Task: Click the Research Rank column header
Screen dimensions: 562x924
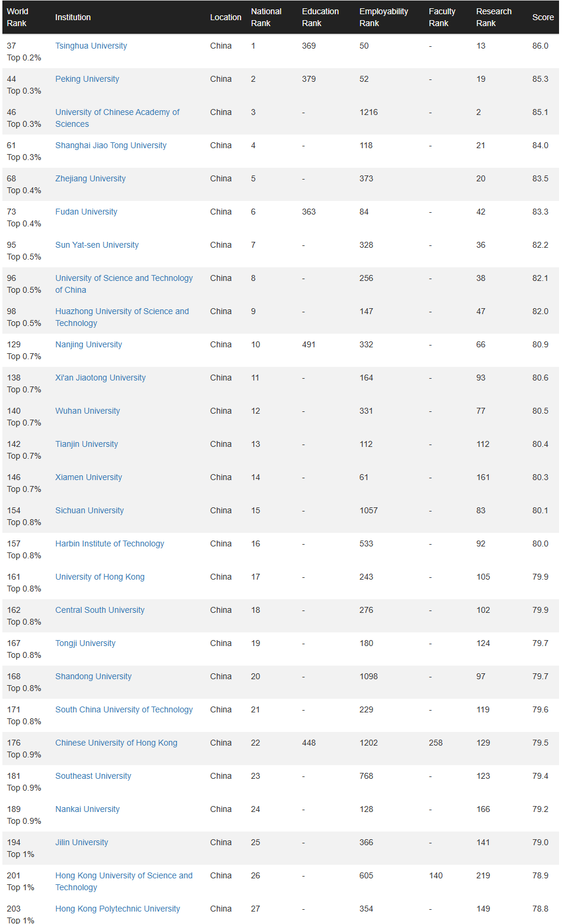Action: (493, 17)
